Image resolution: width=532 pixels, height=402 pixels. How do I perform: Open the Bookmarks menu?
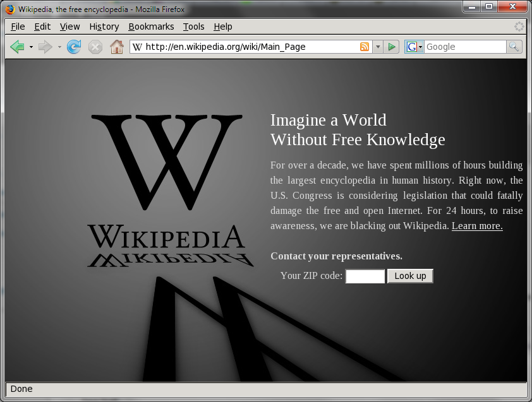151,27
